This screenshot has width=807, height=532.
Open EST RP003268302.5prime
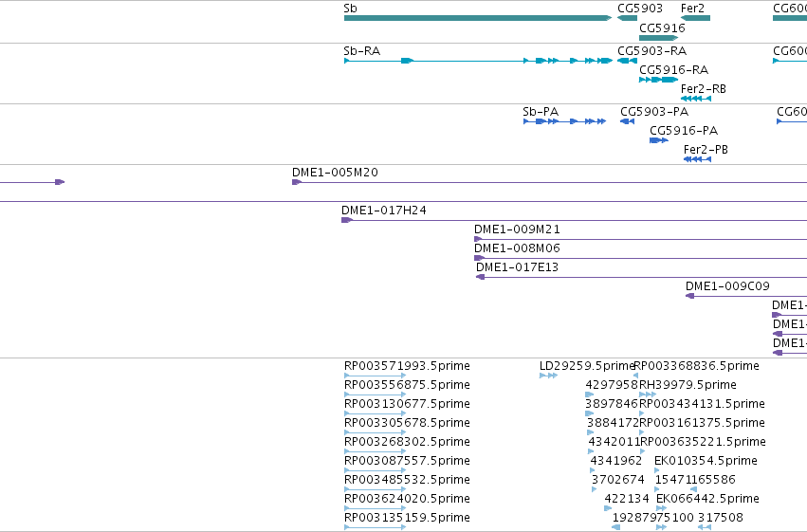click(x=407, y=442)
